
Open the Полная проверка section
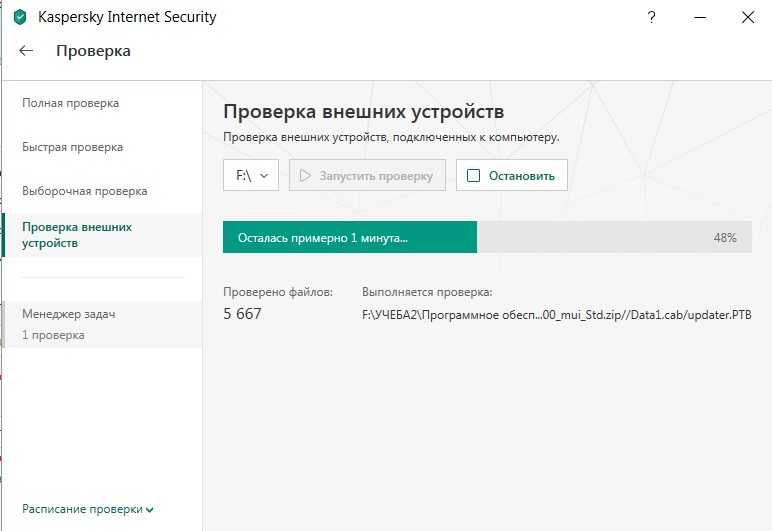tap(70, 103)
